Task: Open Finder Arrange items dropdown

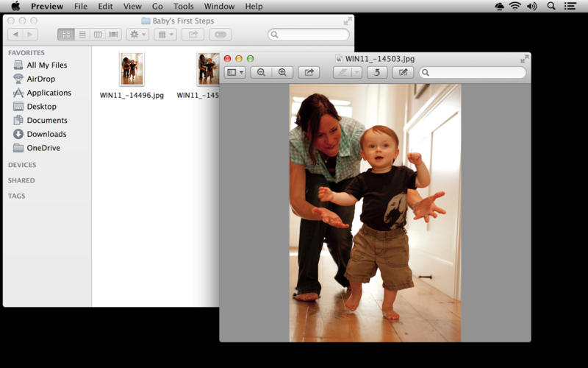Action: [x=165, y=35]
